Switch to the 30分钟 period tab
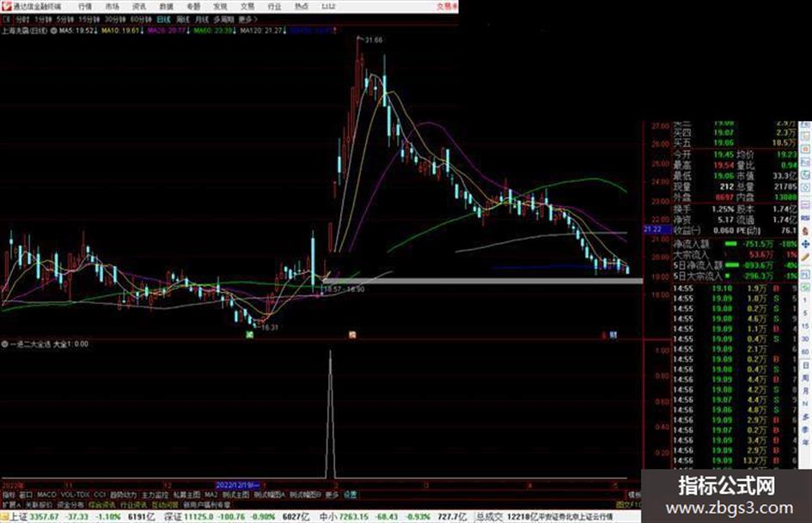The width and height of the screenshot is (812, 523). tap(115, 19)
